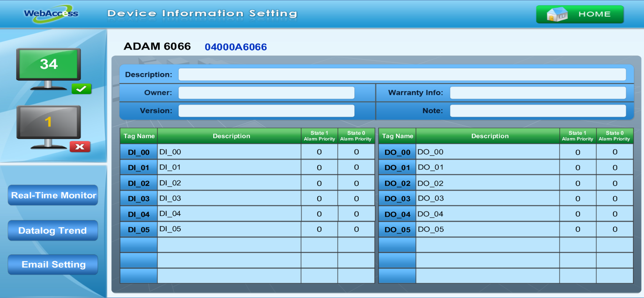The height and width of the screenshot is (298, 644).
Task: Select the DO_04 tag name cell
Action: [x=397, y=214]
